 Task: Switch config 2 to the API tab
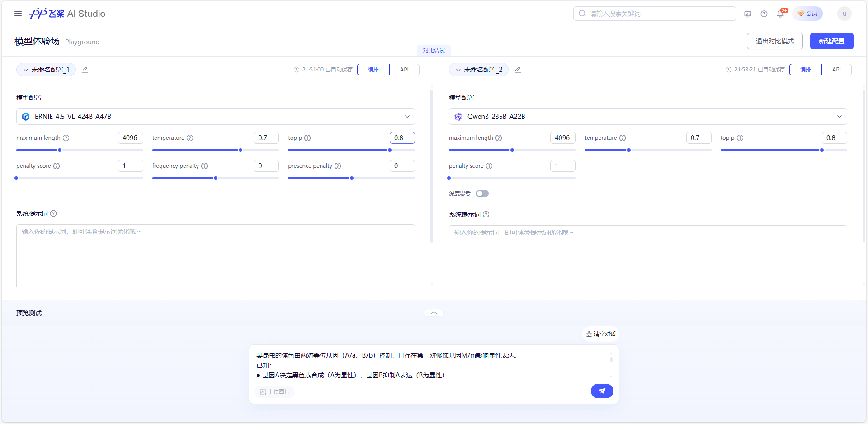coord(836,70)
